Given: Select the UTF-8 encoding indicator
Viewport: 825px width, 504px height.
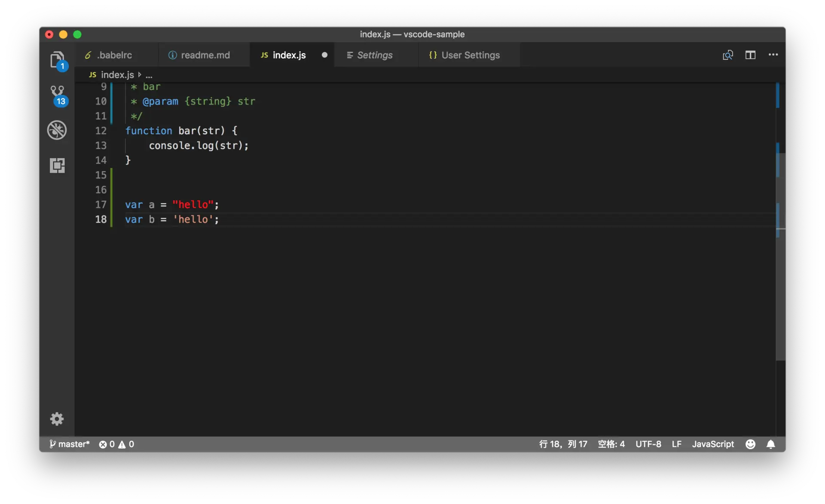Looking at the screenshot, I should [648, 444].
